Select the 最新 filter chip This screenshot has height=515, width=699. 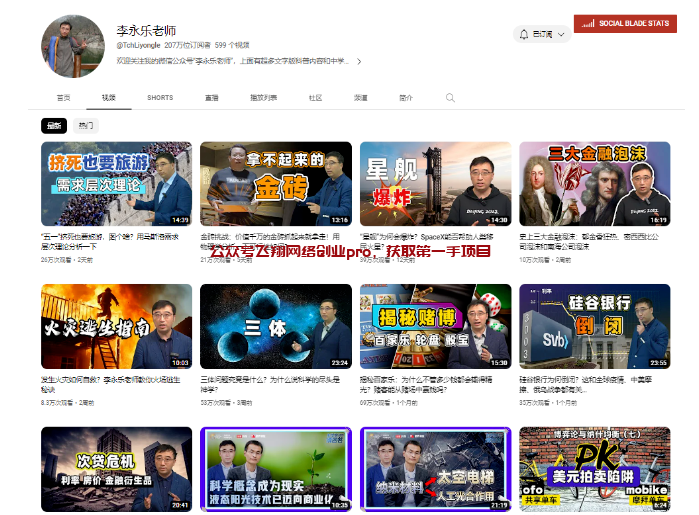(x=54, y=126)
